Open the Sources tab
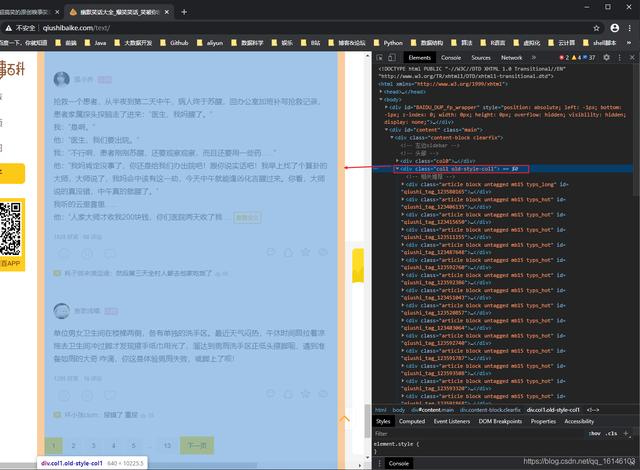This screenshot has width=640, height=470. point(481,58)
